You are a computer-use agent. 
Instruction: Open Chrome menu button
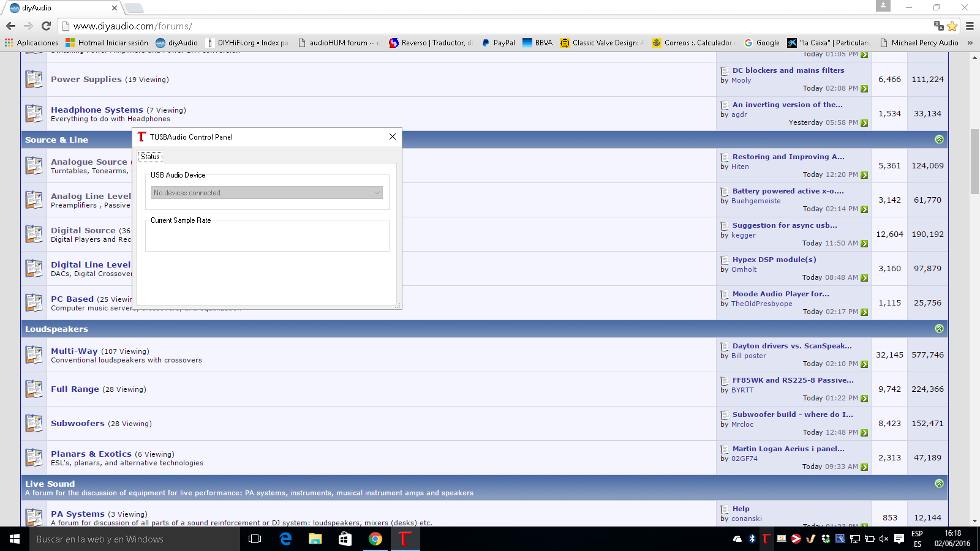[x=970, y=26]
